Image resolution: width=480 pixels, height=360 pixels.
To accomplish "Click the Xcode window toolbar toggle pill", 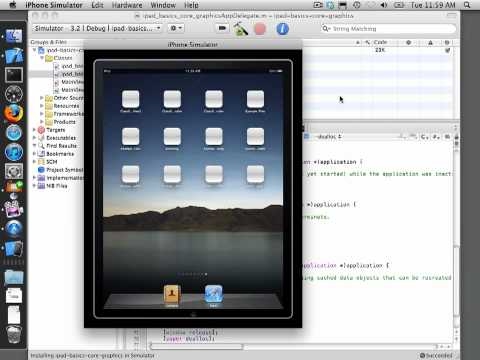I will coord(451,16).
